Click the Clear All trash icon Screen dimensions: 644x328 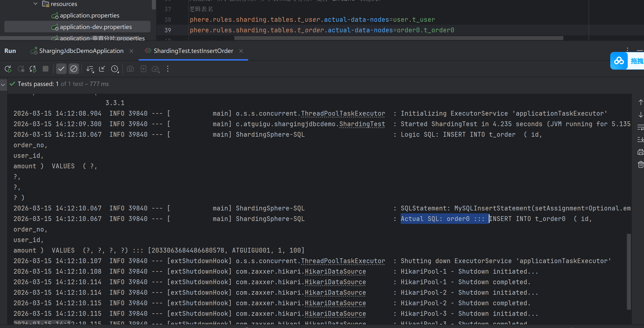coord(640,165)
